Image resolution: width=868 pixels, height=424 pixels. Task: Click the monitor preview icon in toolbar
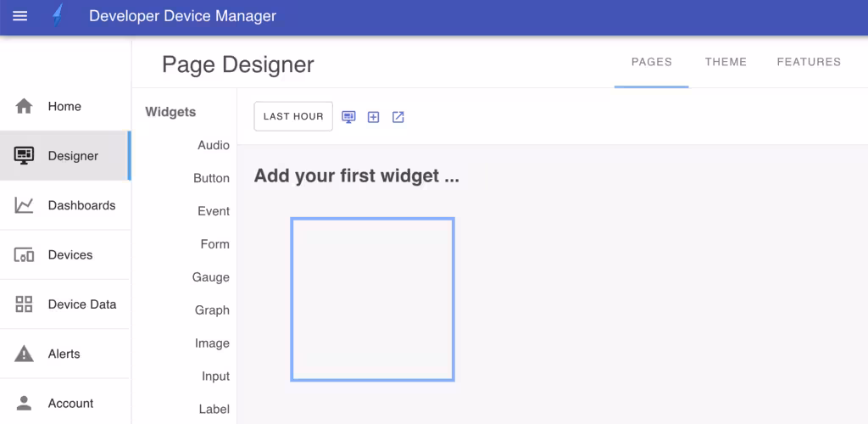click(x=348, y=117)
